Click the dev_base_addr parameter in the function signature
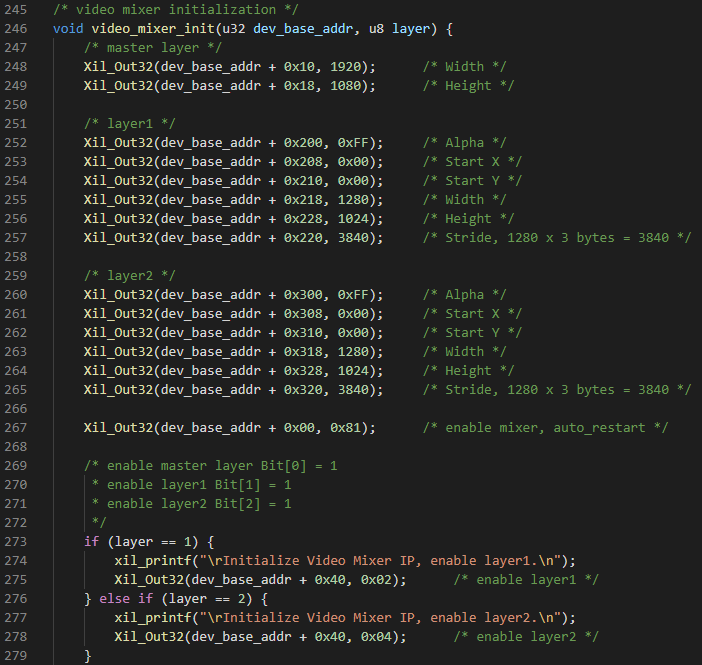 point(303,29)
